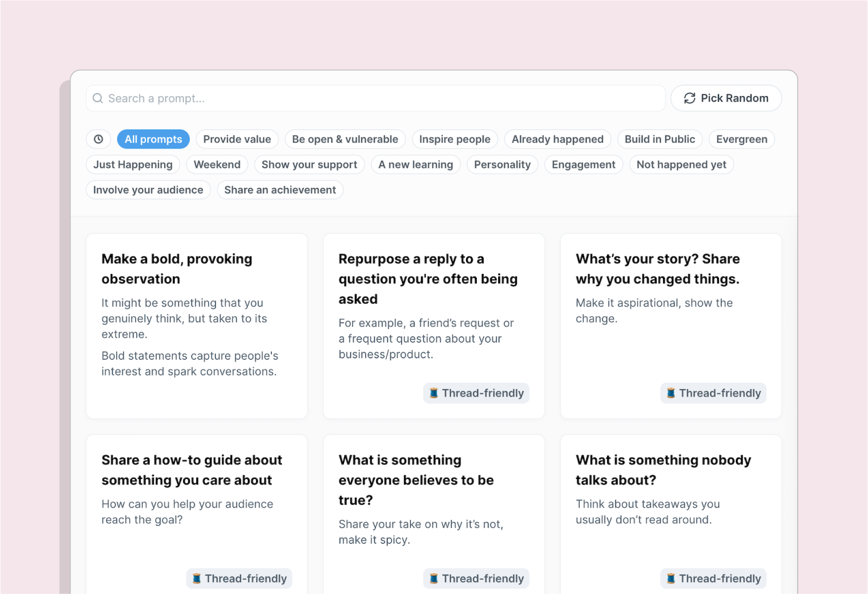
Task: Toggle the Build in Public filter
Action: click(x=660, y=139)
